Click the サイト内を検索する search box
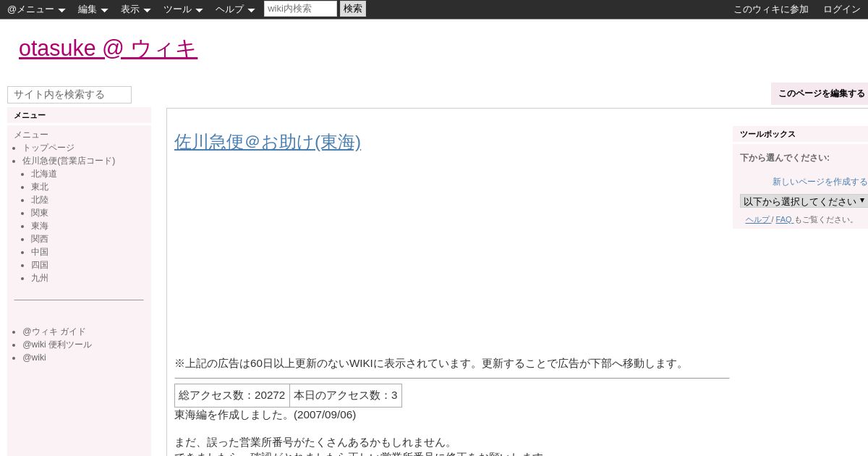This screenshot has height=456, width=868. click(69, 95)
